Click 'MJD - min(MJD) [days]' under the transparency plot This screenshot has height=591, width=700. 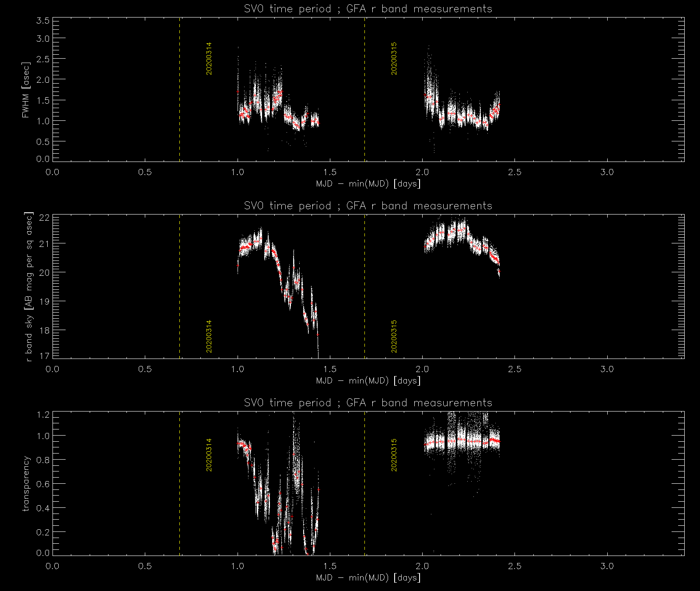368,578
